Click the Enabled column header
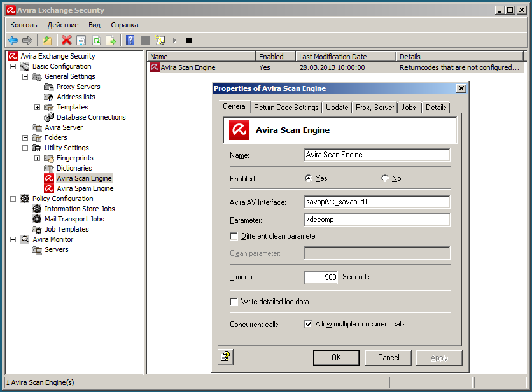The image size is (532, 392). [275, 57]
